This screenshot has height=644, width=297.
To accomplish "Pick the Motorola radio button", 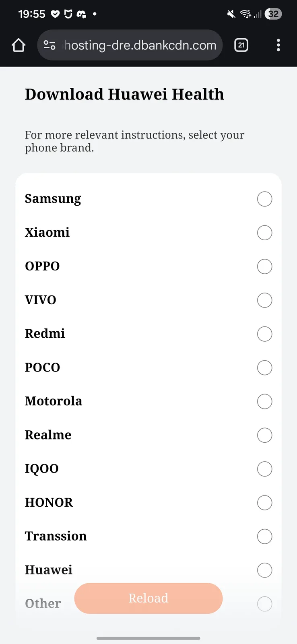I will (264, 401).
